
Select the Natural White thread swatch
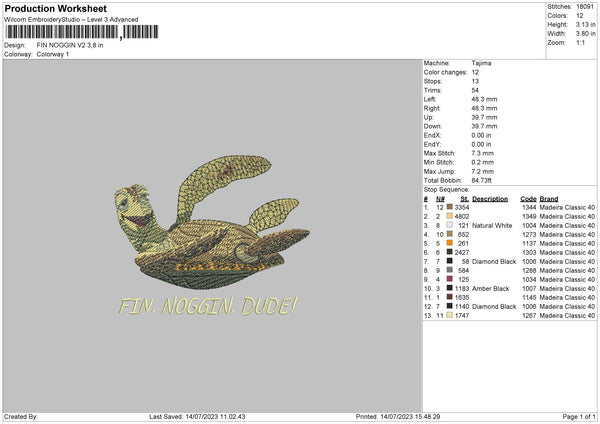click(x=450, y=225)
